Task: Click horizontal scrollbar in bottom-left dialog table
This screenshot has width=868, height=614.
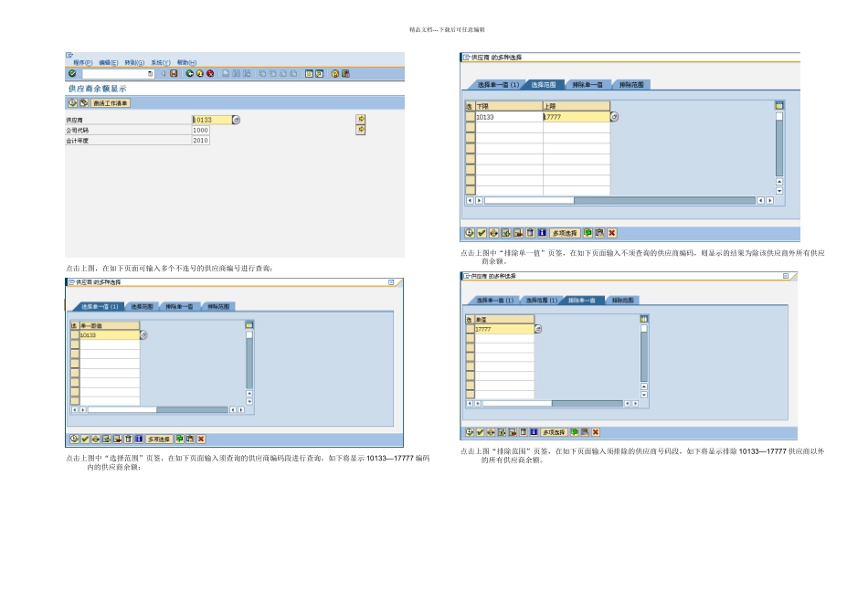Action: [158, 409]
